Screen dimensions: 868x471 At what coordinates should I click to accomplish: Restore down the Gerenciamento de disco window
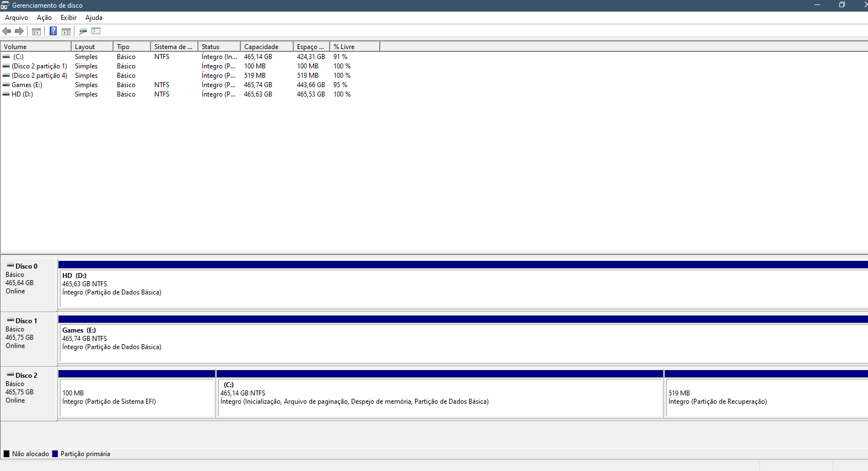pyautogui.click(x=842, y=5)
